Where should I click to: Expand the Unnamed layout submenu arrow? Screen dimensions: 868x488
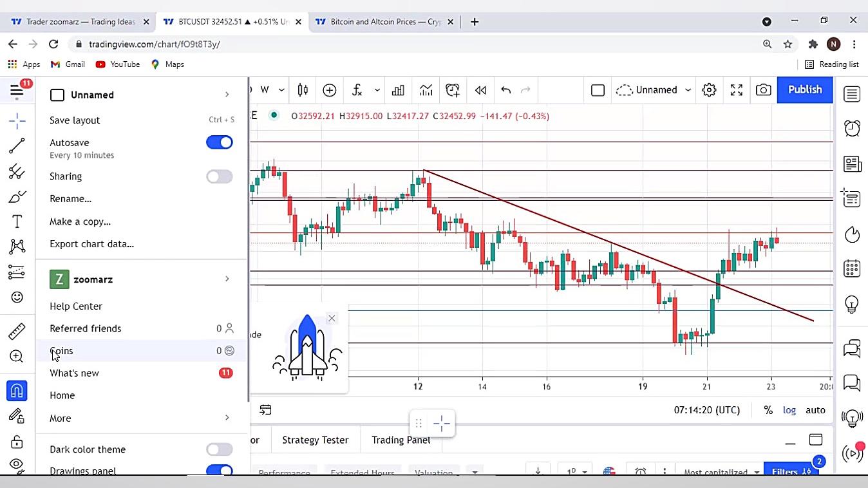(227, 95)
